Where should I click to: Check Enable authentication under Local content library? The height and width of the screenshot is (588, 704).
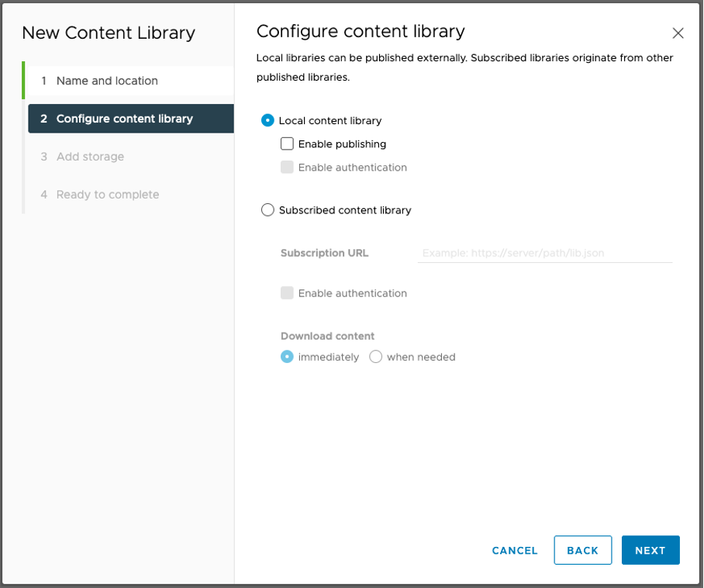pyautogui.click(x=287, y=167)
